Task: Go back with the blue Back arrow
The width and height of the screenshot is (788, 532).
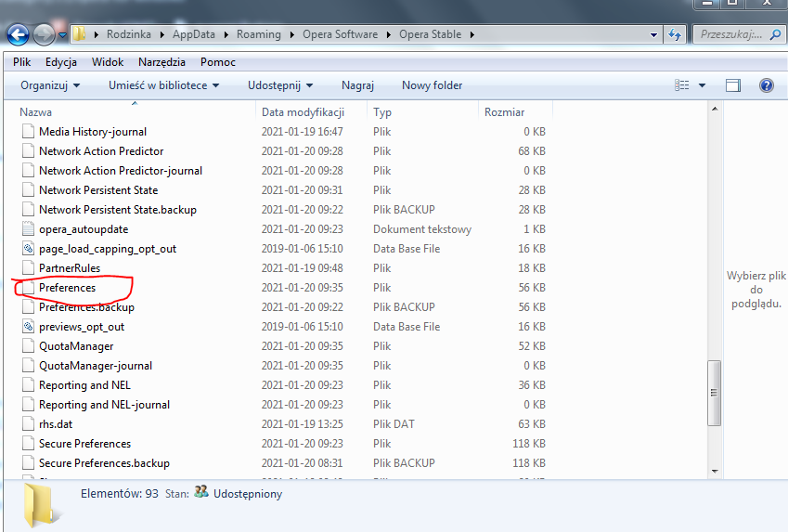Action: click(x=18, y=34)
